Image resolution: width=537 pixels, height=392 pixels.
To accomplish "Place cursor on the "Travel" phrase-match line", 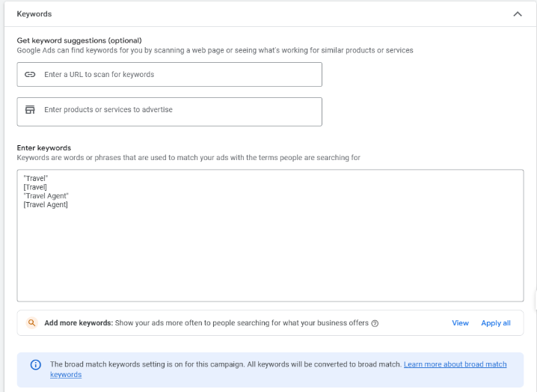I will (x=36, y=178).
